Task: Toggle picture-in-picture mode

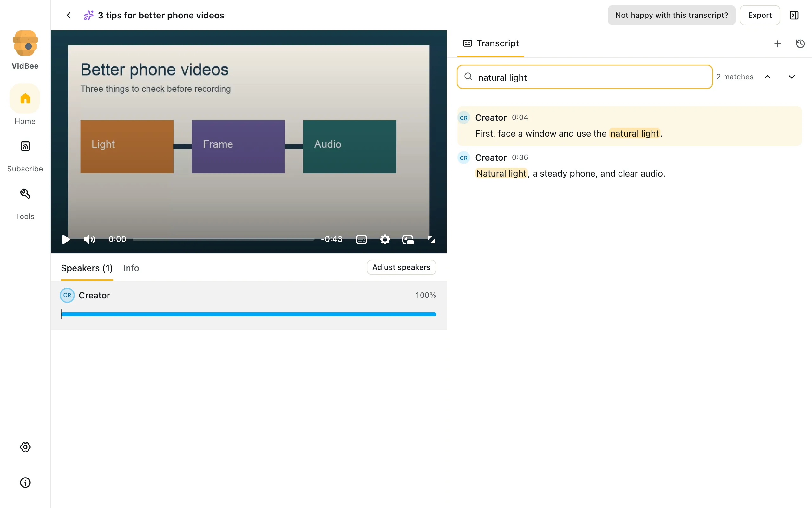Action: pos(408,239)
